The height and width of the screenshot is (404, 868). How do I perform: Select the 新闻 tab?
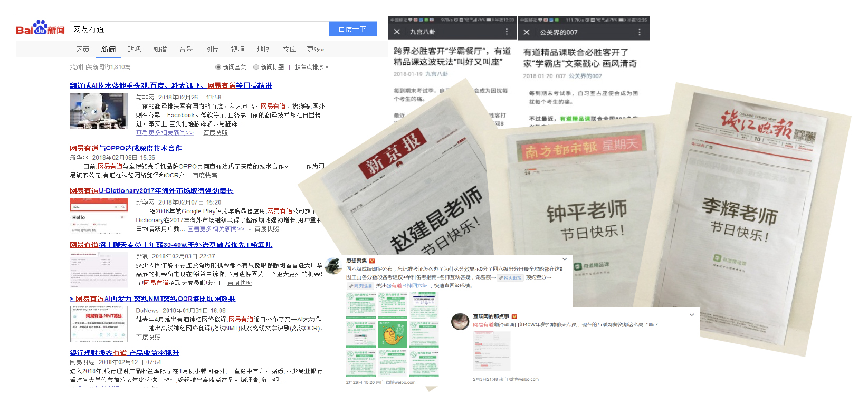coord(108,49)
